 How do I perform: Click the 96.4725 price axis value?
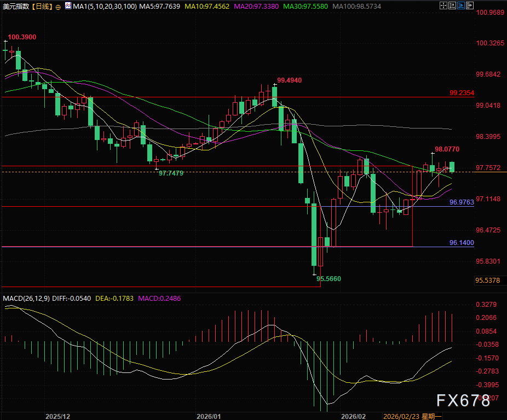[x=488, y=230]
